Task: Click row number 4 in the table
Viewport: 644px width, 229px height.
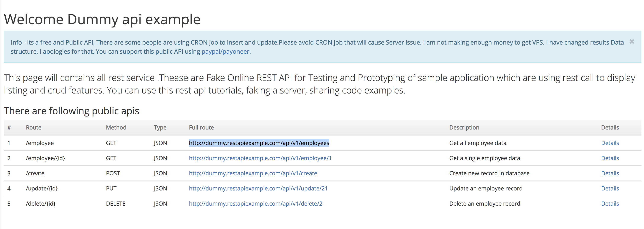Action: (9, 189)
